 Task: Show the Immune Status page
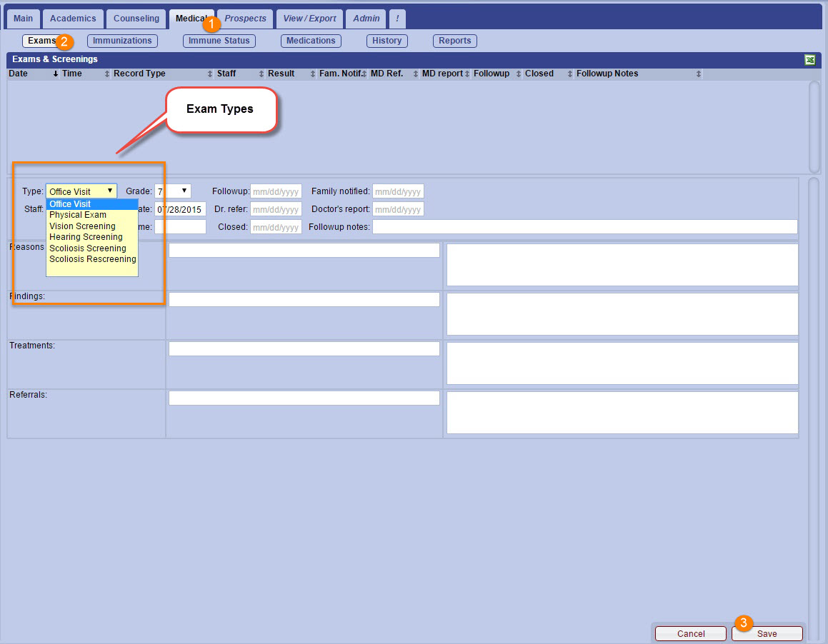click(x=219, y=41)
